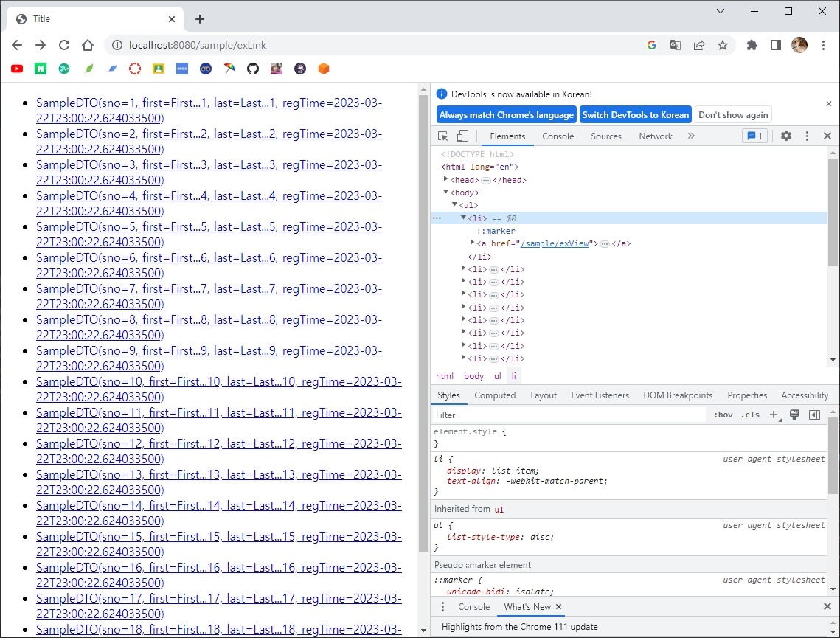This screenshot has height=638, width=840.
Task: Open the SampleDTO sno=10 link
Action: coord(218,389)
